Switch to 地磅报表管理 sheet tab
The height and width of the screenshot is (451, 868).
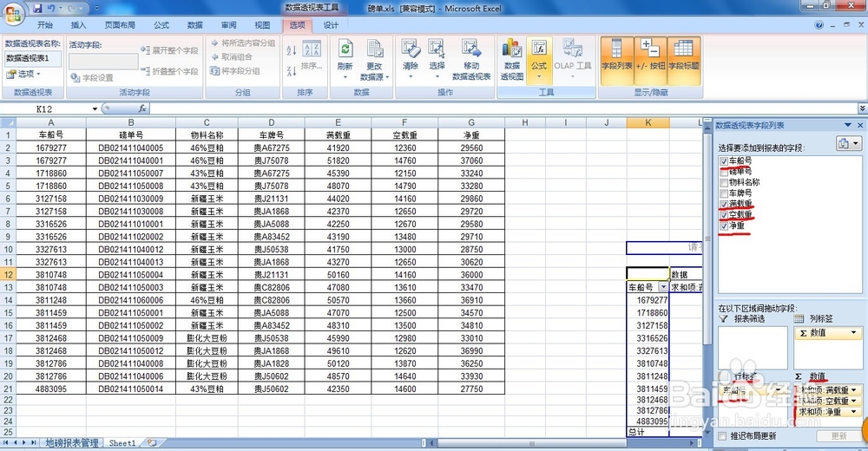point(71,442)
